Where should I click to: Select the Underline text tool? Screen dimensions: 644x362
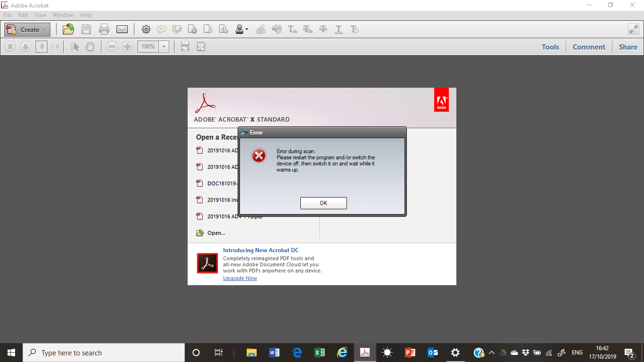point(339,29)
